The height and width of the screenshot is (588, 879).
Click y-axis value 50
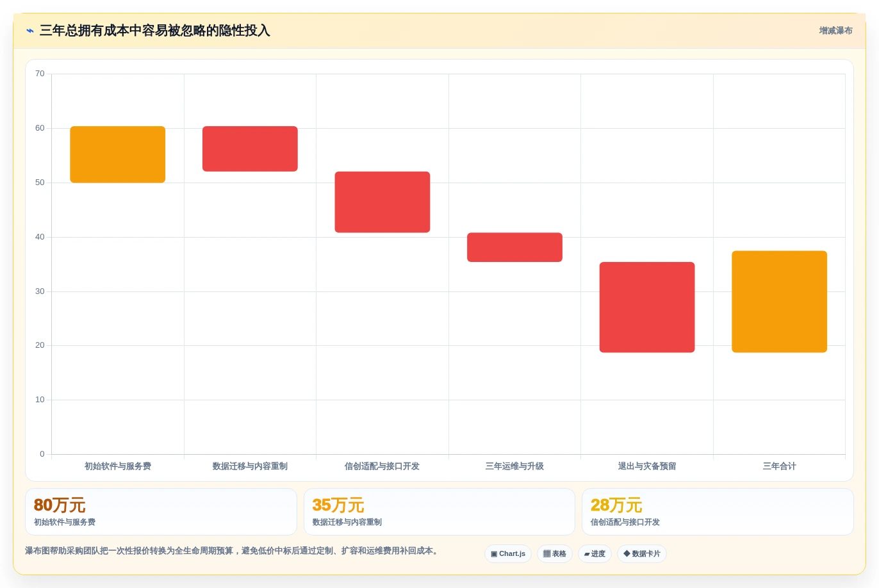(40, 183)
